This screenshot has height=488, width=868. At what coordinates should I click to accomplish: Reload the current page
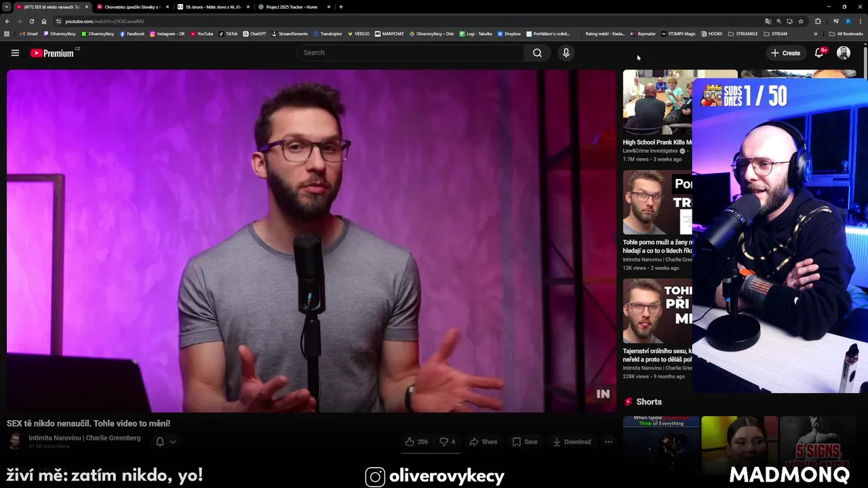point(31,21)
